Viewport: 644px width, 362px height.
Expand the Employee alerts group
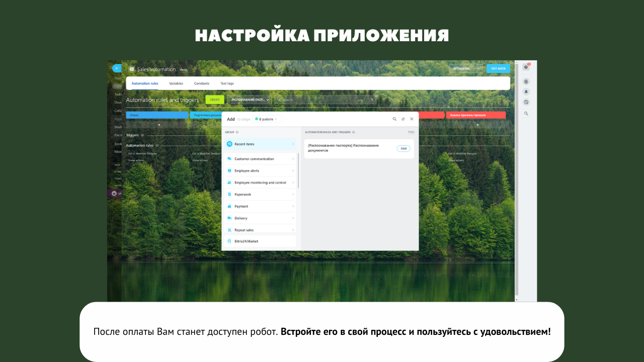coord(293,171)
